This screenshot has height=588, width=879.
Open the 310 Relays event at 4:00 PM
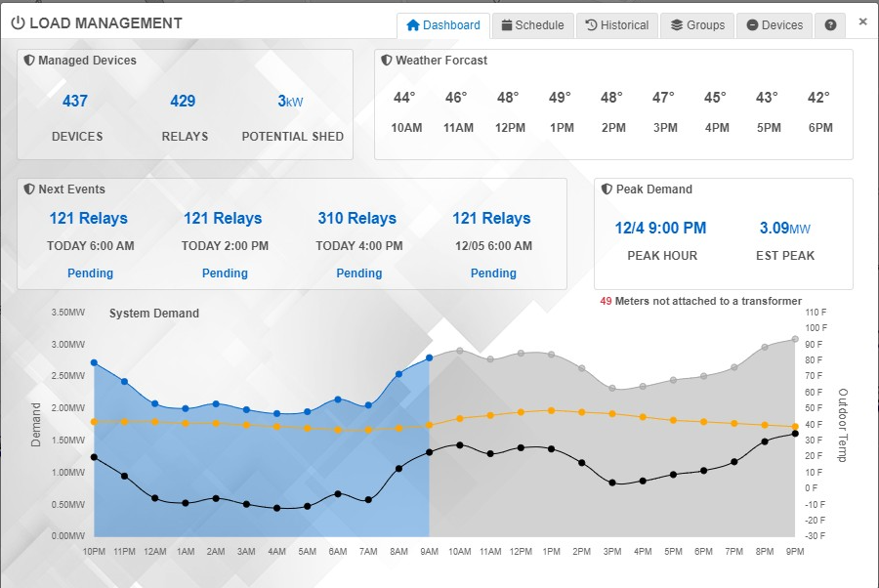[357, 219]
